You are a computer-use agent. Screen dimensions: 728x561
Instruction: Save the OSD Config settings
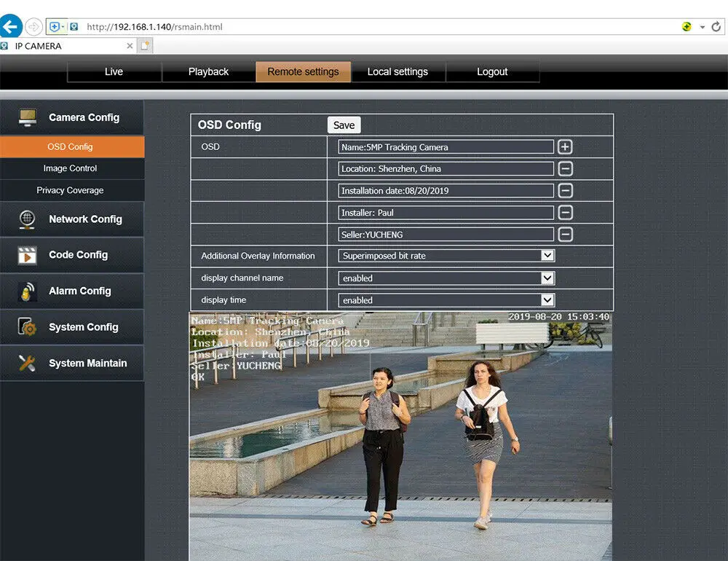(344, 125)
